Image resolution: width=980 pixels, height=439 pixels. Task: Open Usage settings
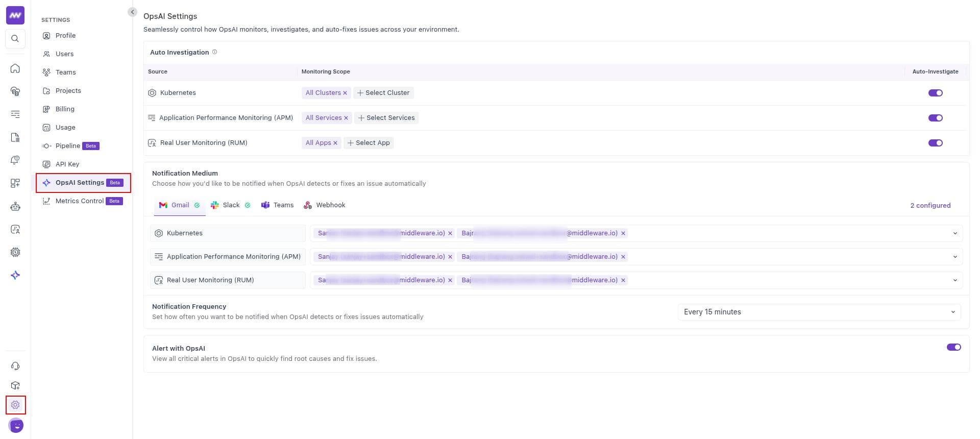(65, 128)
